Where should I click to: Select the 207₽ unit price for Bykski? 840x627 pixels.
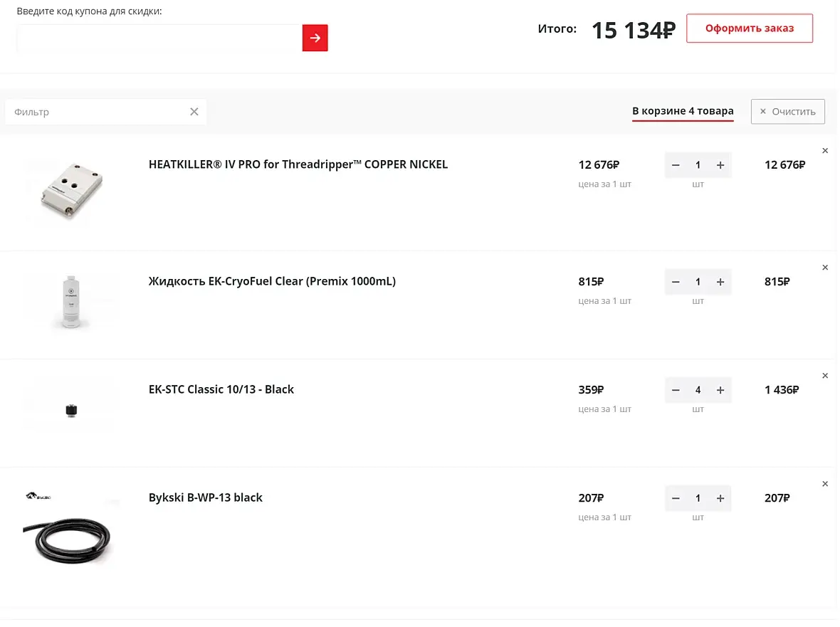click(591, 498)
